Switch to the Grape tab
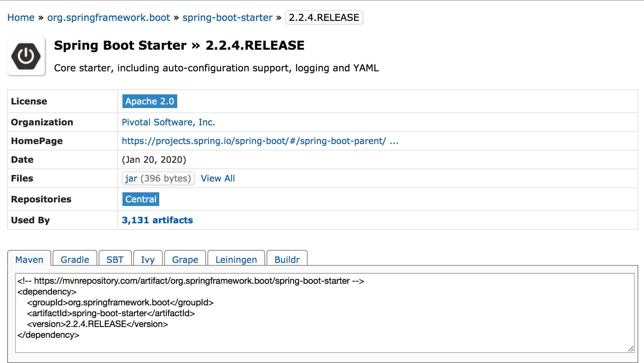This screenshot has width=644, height=363. pyautogui.click(x=185, y=259)
